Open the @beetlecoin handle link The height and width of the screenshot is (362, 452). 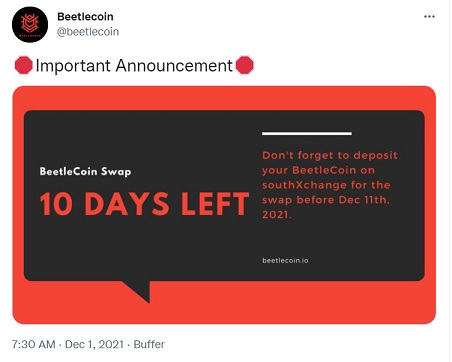tap(88, 32)
